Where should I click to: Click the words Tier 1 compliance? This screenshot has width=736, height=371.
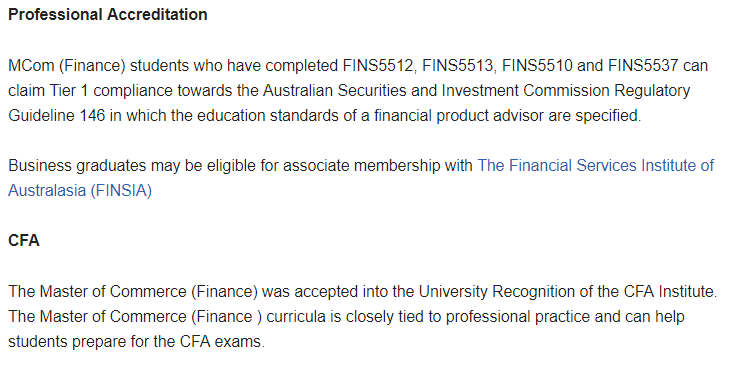(111, 91)
